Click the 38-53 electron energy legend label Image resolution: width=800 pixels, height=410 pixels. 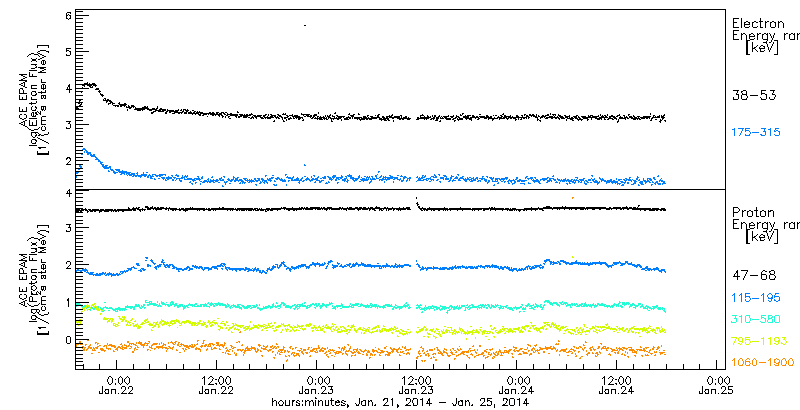tap(754, 95)
